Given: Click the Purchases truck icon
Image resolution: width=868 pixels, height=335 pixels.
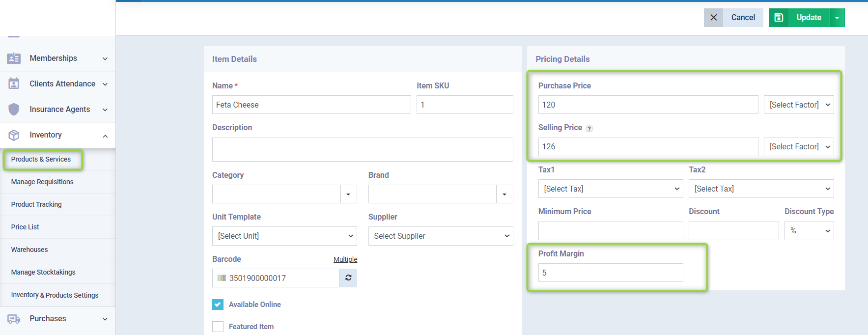Looking at the screenshot, I should [14, 319].
